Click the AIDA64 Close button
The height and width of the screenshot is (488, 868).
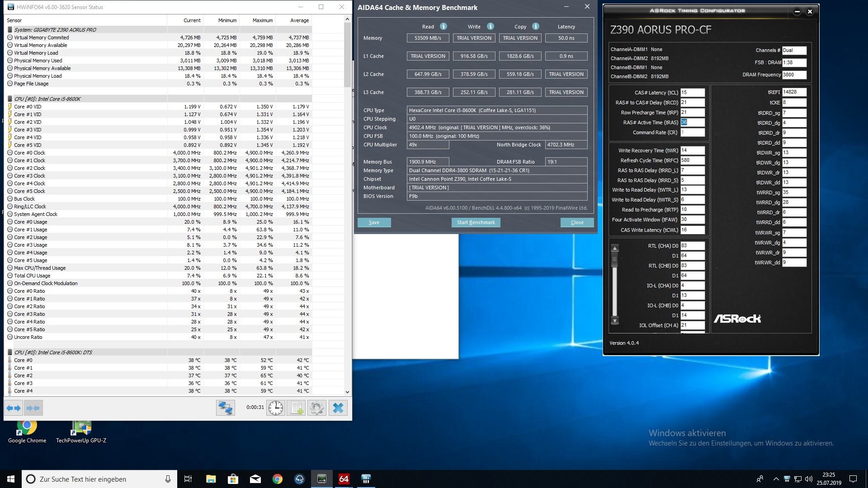(x=577, y=222)
